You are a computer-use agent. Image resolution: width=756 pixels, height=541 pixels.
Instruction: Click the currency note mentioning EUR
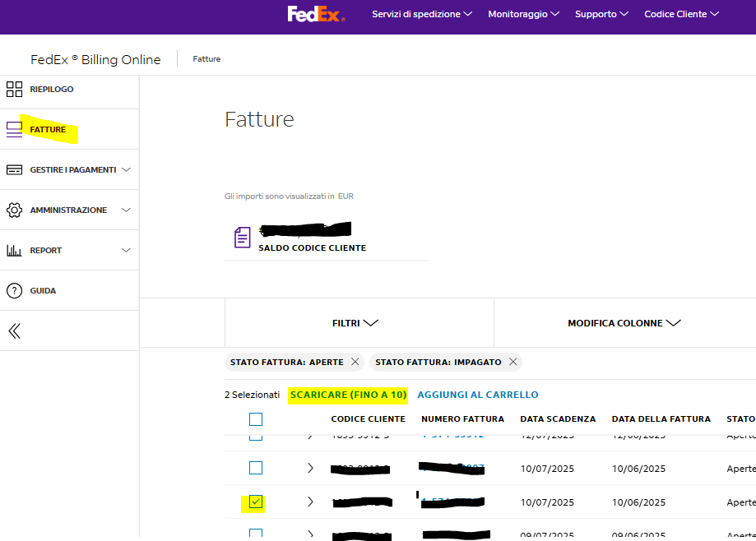(x=289, y=196)
